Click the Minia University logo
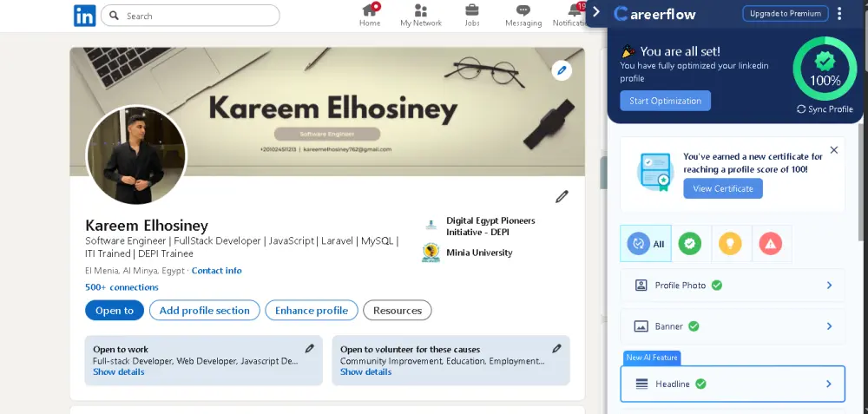Image resolution: width=868 pixels, height=414 pixels. pos(431,253)
